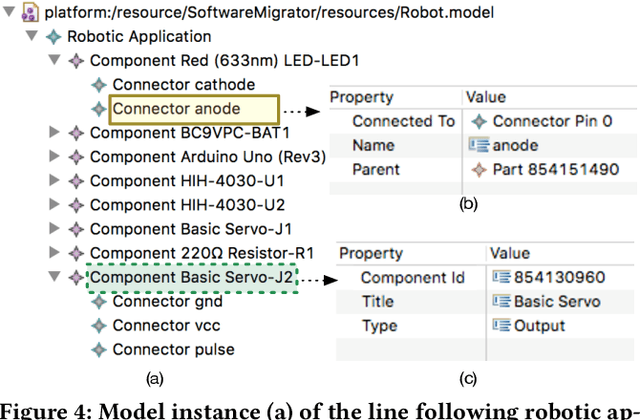Collapse the Red LED-LED1 component

(55, 61)
